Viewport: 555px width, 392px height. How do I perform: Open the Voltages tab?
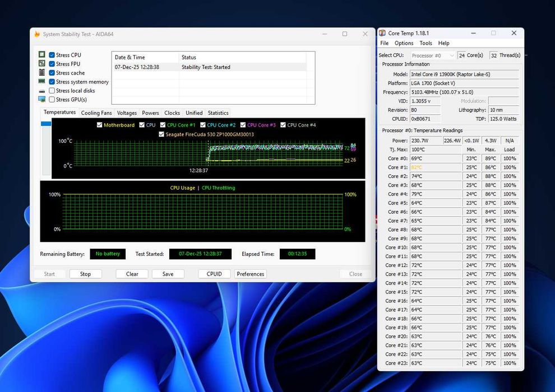pos(127,113)
